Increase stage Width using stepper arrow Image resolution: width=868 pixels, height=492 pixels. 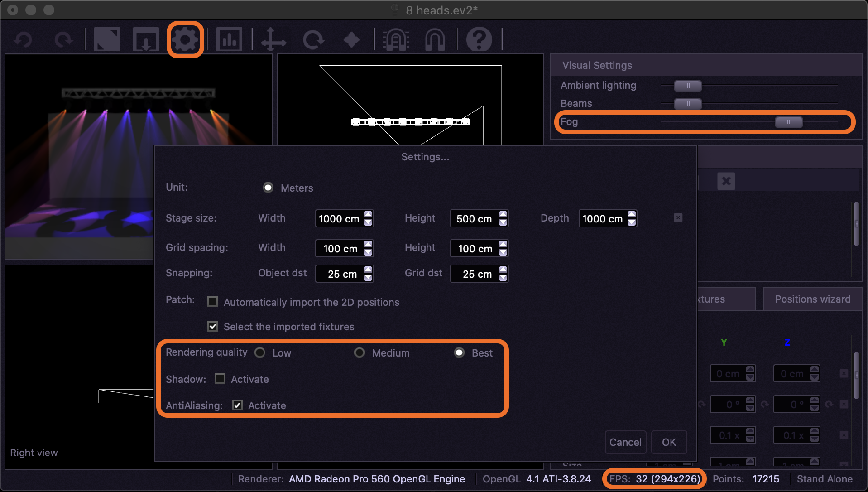tap(368, 214)
